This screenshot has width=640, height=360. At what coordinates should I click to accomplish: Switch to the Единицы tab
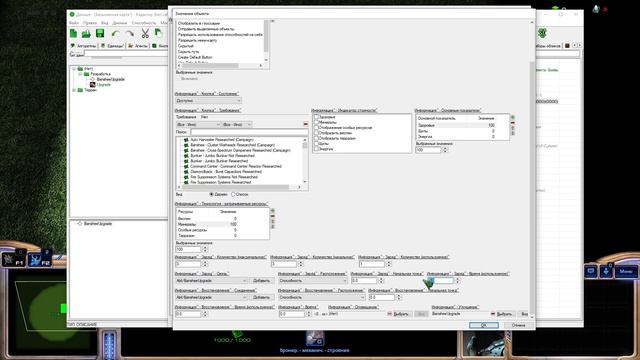pyautogui.click(x=112, y=46)
